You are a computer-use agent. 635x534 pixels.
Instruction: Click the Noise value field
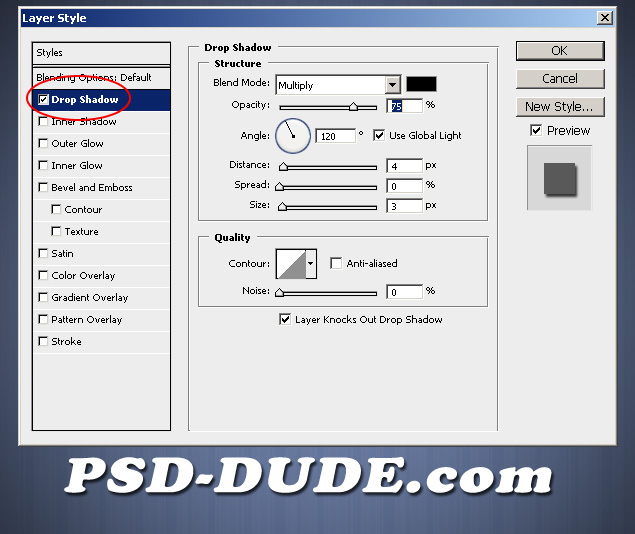(404, 291)
